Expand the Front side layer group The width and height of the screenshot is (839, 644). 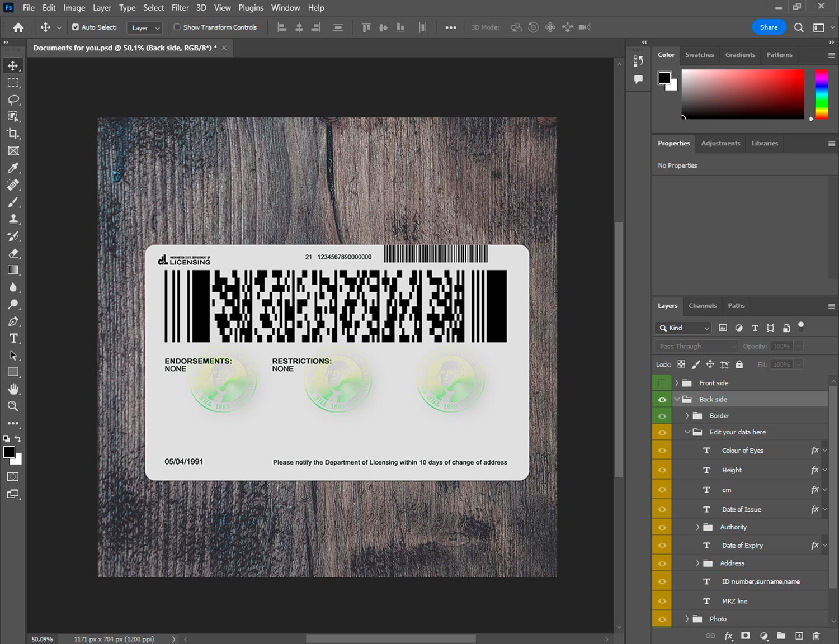click(x=676, y=383)
